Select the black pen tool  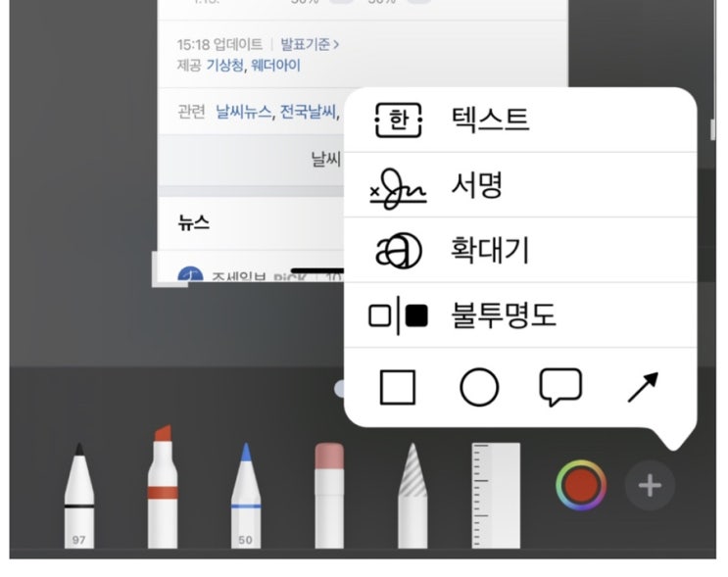coord(79,496)
